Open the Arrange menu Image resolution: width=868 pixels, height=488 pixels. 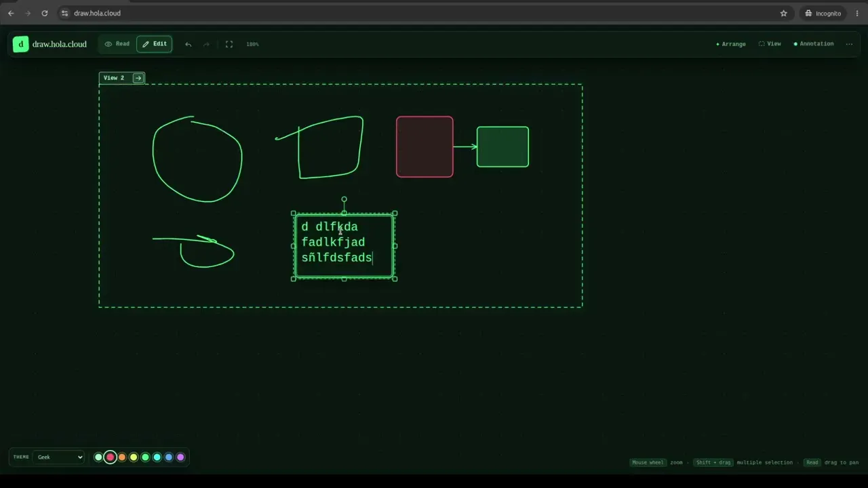[x=731, y=44]
